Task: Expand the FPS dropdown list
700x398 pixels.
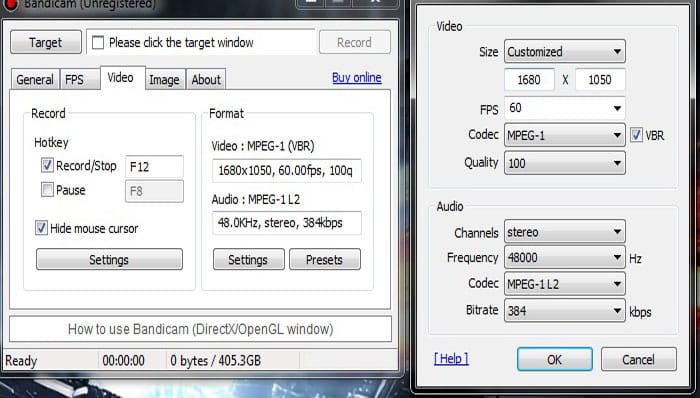Action: click(x=565, y=108)
